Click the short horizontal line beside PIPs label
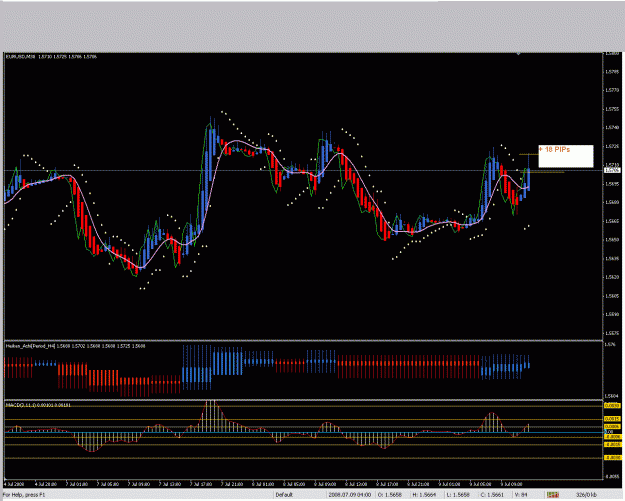 point(529,155)
